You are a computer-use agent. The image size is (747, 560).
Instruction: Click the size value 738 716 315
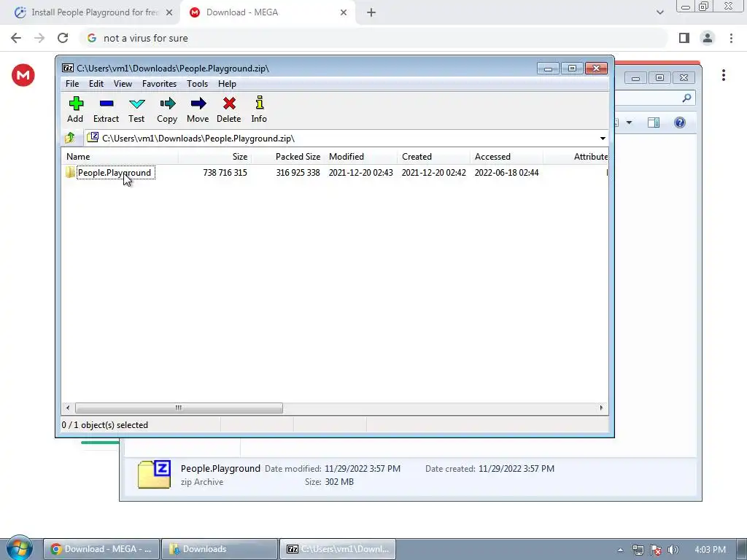pos(225,172)
